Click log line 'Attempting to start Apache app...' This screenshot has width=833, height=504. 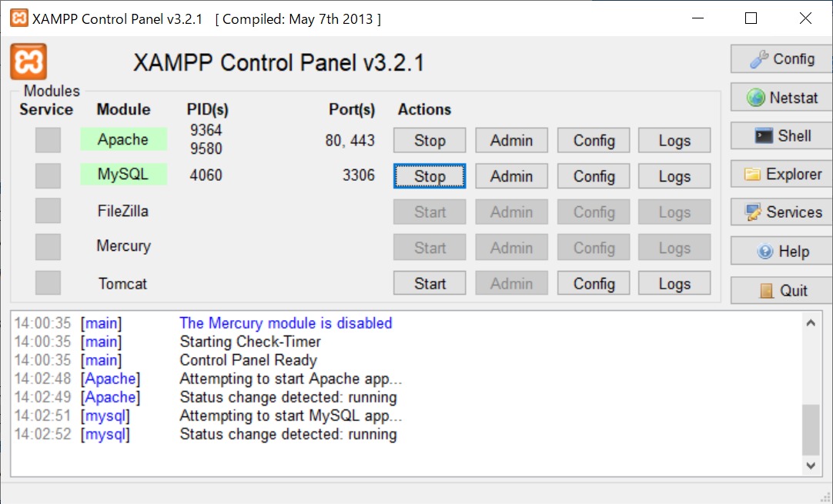point(290,379)
